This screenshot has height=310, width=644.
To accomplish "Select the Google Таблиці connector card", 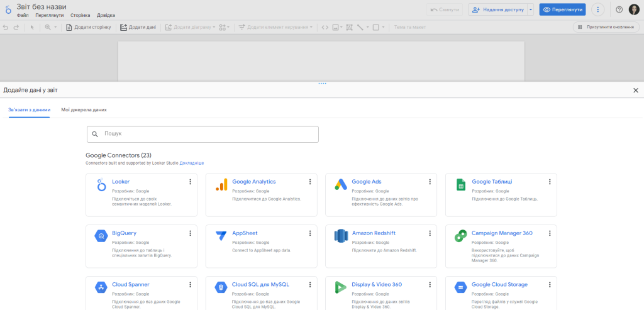I will (501, 194).
